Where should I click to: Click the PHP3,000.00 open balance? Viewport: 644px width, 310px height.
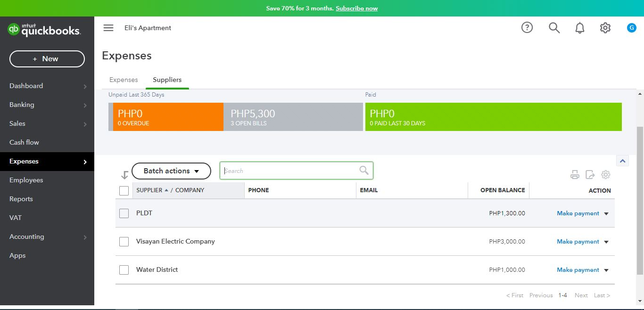[x=507, y=242]
